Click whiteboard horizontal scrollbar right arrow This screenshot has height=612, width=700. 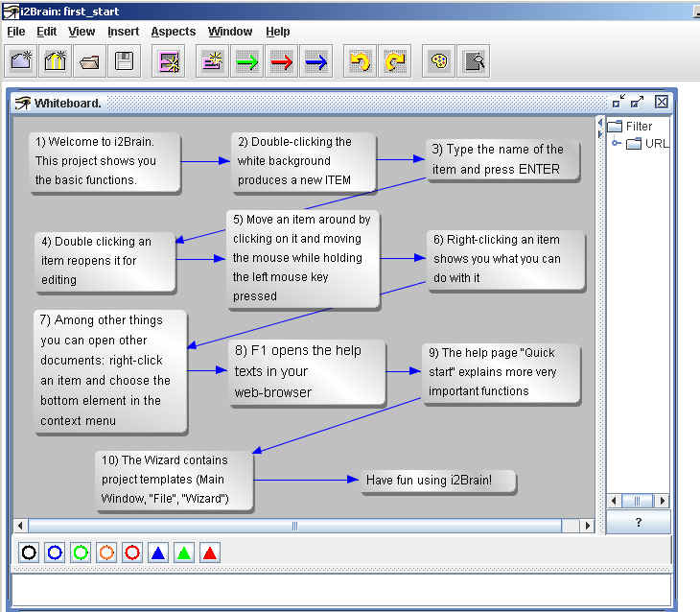[x=588, y=526]
